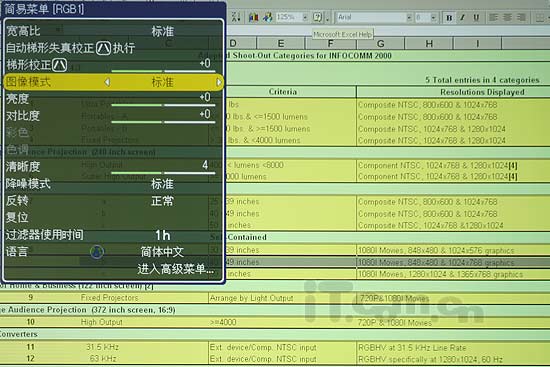This screenshot has height=367, width=550.
Task: Open Microsoft Excel Help icon
Action: point(317,17)
